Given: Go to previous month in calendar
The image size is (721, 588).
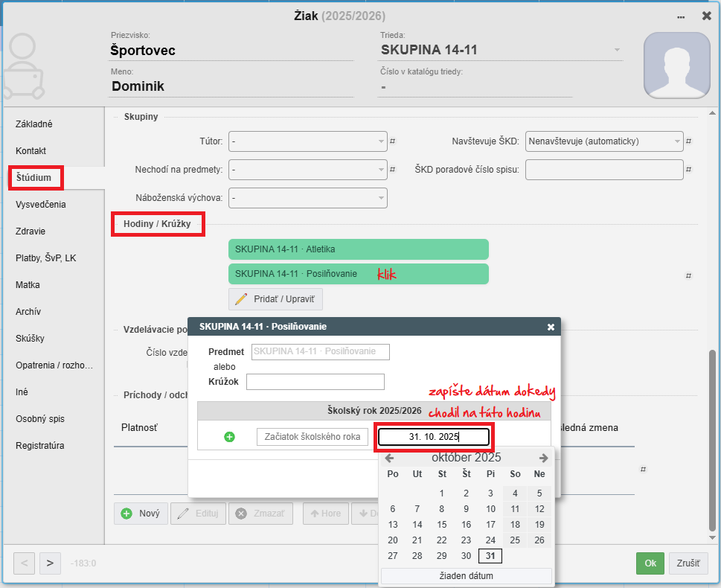Looking at the screenshot, I should click(x=389, y=458).
